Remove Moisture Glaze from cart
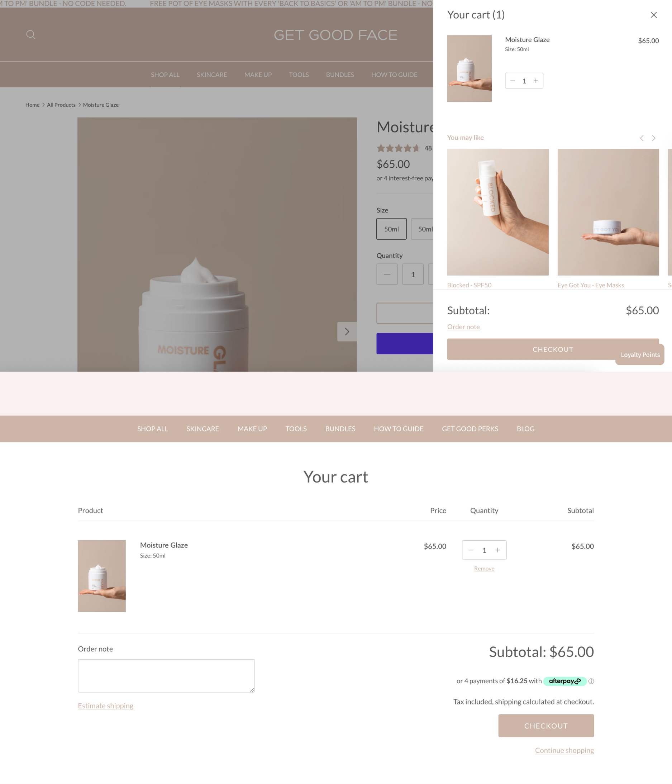 (484, 568)
